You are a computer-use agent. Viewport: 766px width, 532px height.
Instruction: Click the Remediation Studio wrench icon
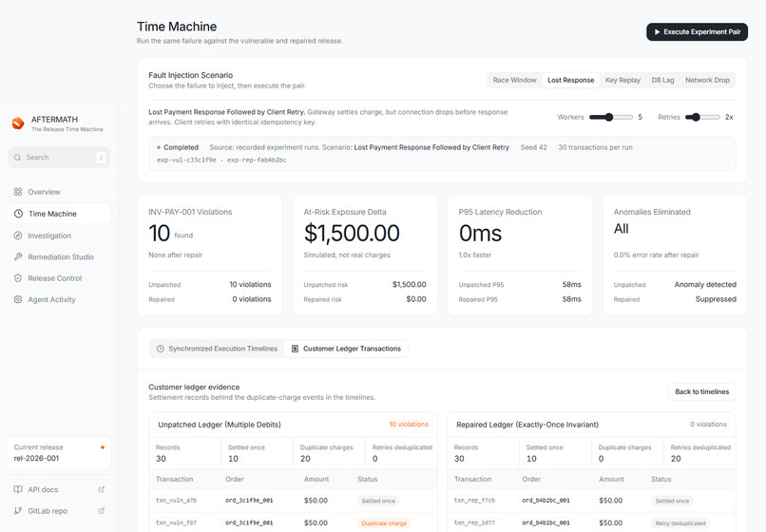pyautogui.click(x=18, y=256)
